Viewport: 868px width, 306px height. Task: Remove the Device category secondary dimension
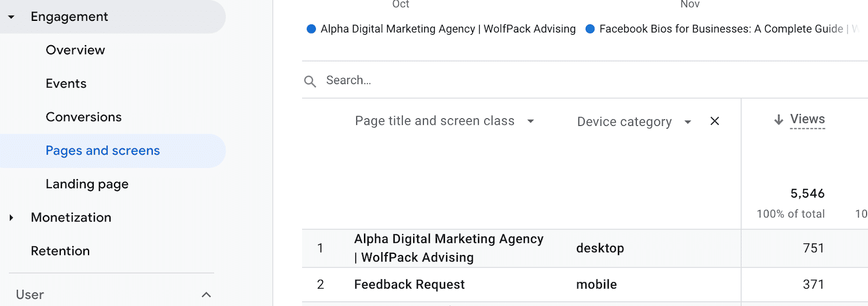(x=715, y=121)
